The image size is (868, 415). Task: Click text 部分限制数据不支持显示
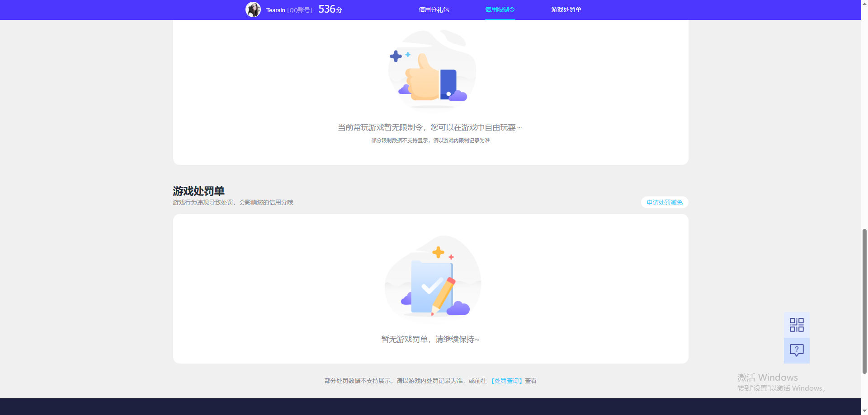tap(400, 140)
